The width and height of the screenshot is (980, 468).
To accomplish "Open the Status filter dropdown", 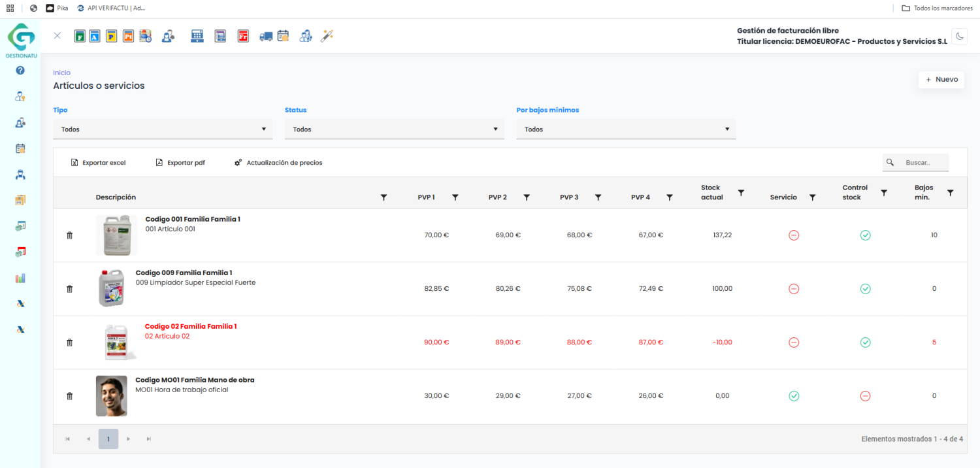I will tap(394, 129).
